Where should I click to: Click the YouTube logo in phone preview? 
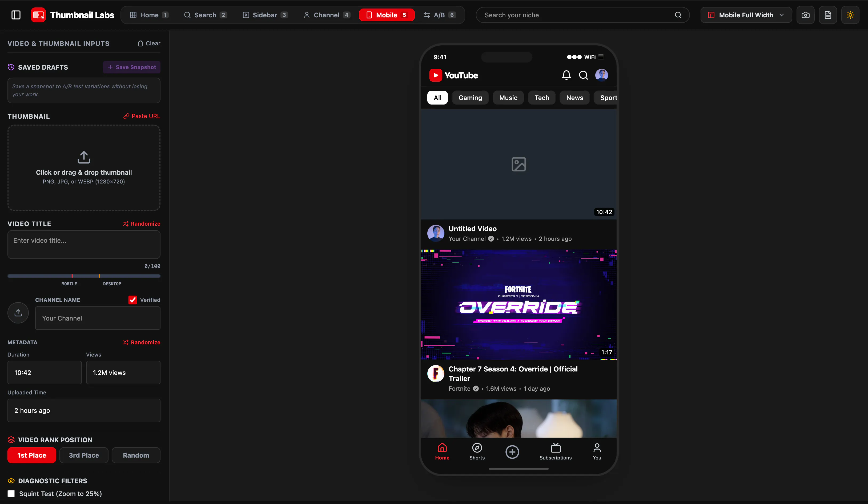453,75
